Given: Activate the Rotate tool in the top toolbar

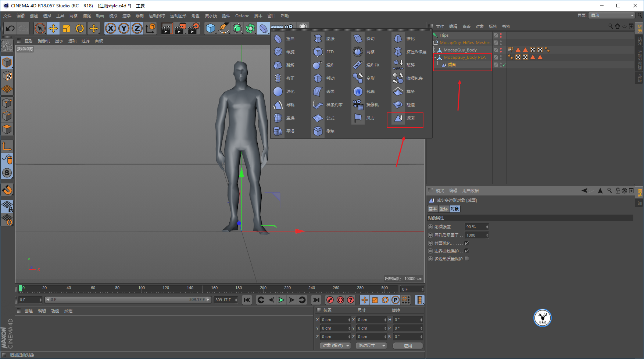Looking at the screenshot, I should click(x=80, y=28).
